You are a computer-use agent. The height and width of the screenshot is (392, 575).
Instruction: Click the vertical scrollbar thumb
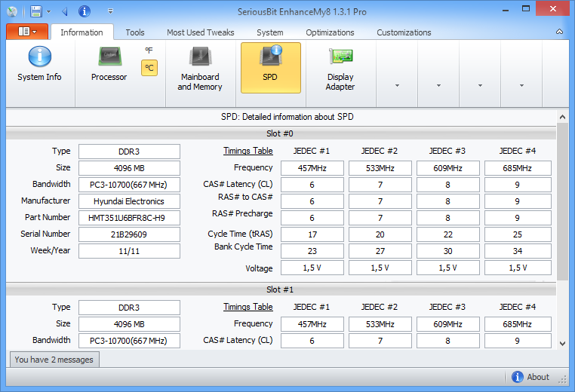tap(562, 201)
